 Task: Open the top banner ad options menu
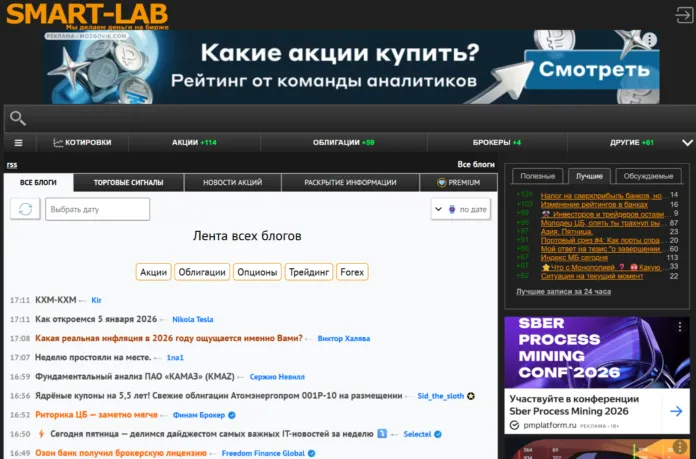650,40
